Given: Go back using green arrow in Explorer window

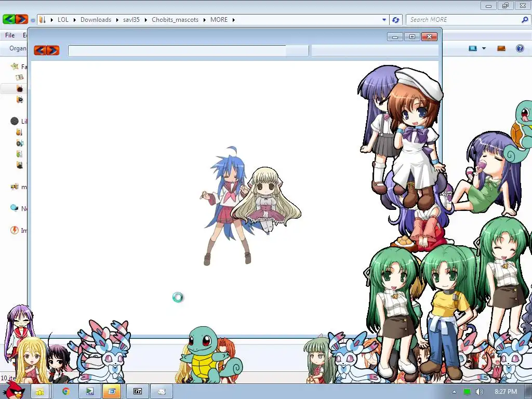Looking at the screenshot, I should 9,19.
